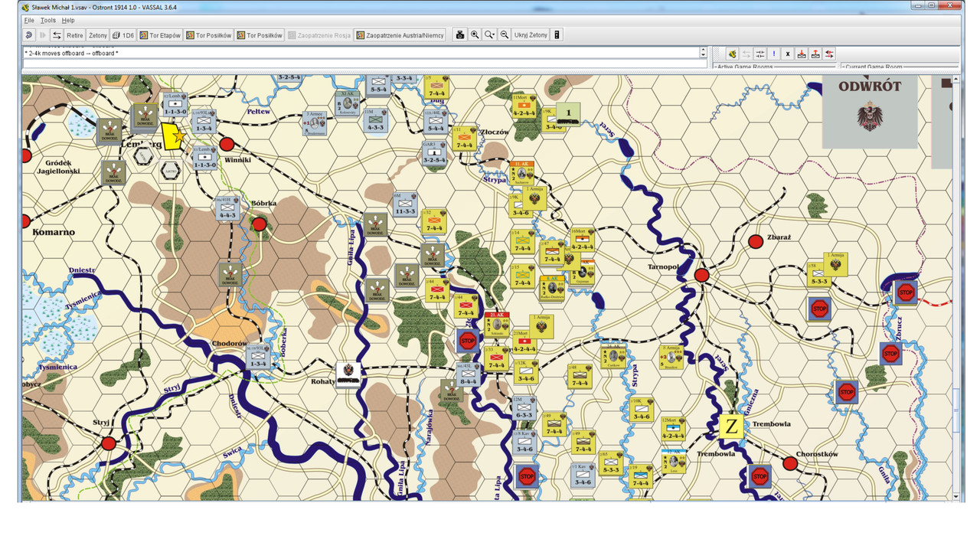This screenshot has width=980, height=549.
Task: Click the Winniki red city dot
Action: [227, 144]
